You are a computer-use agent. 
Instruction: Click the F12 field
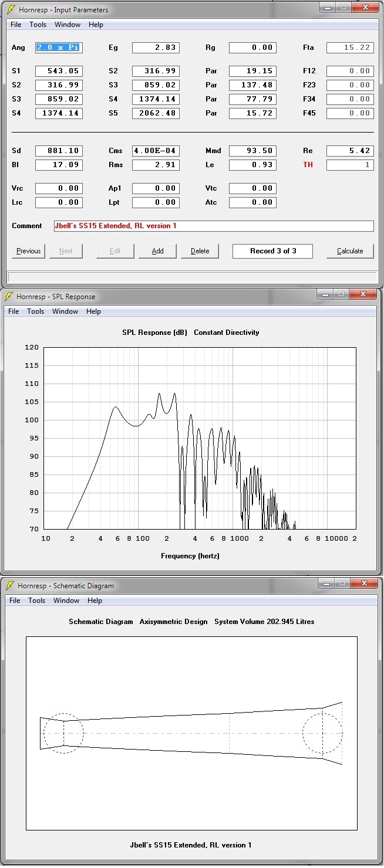coord(350,71)
